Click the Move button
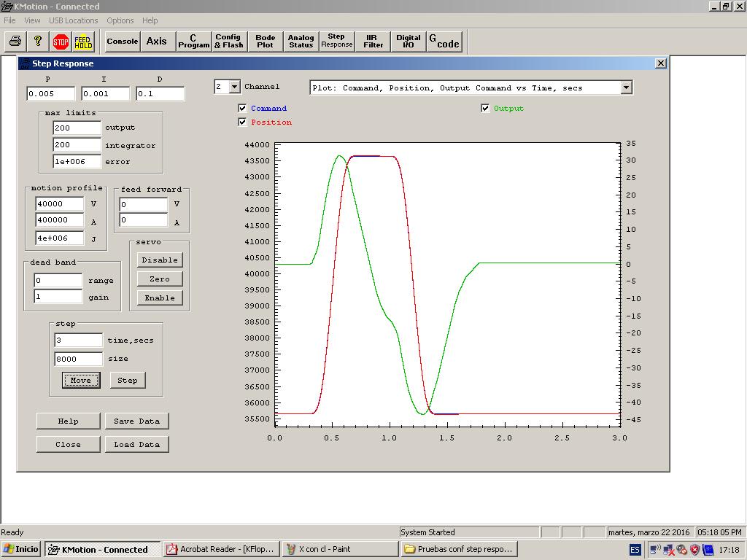Viewport: 747px width, 560px height. tap(80, 381)
